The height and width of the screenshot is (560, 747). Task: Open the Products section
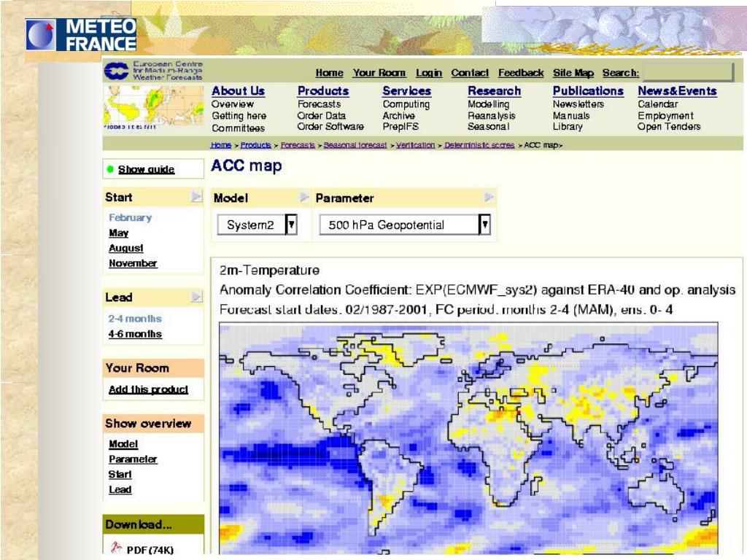[x=323, y=91]
